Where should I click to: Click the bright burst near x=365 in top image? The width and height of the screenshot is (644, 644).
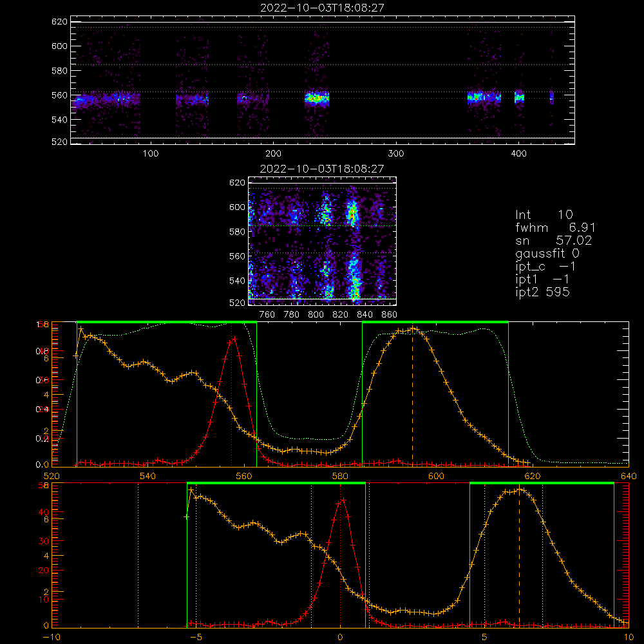coord(477,97)
